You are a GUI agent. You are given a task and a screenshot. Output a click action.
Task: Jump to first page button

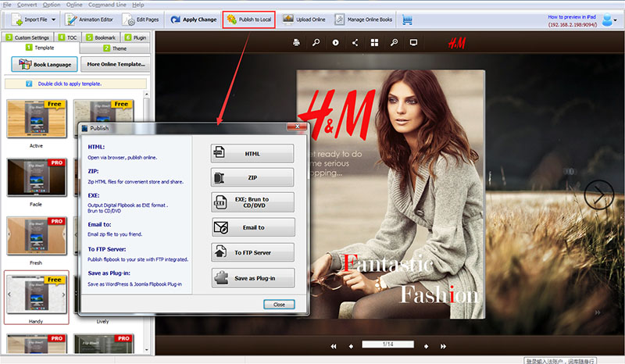click(334, 346)
